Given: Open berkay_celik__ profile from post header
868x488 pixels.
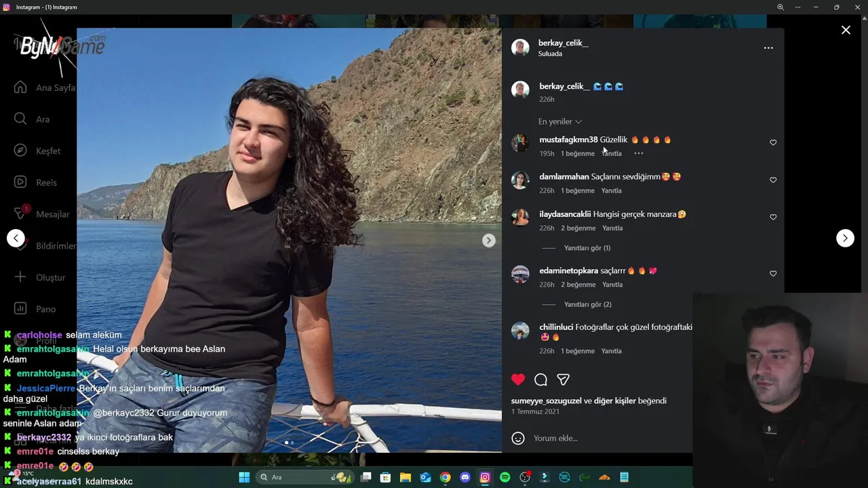Looking at the screenshot, I should click(x=563, y=43).
